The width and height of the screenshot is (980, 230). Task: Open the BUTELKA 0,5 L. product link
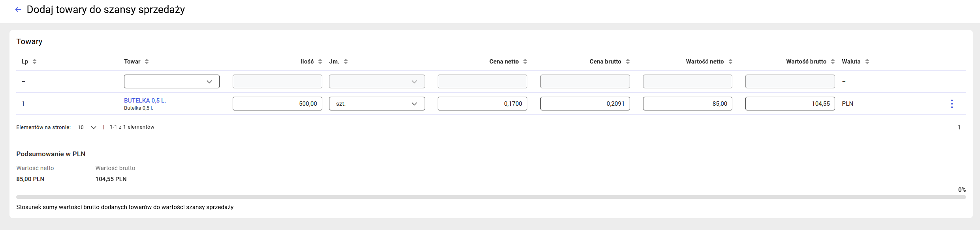pyautogui.click(x=145, y=101)
